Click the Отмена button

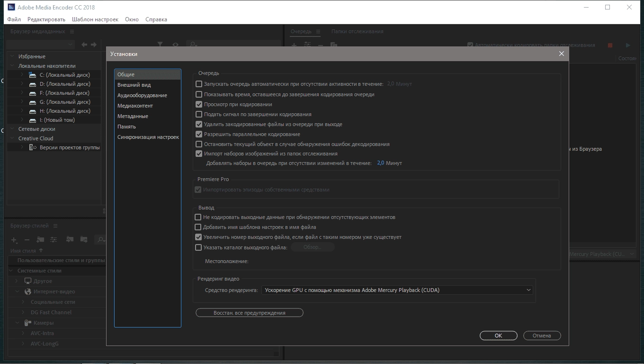click(542, 336)
